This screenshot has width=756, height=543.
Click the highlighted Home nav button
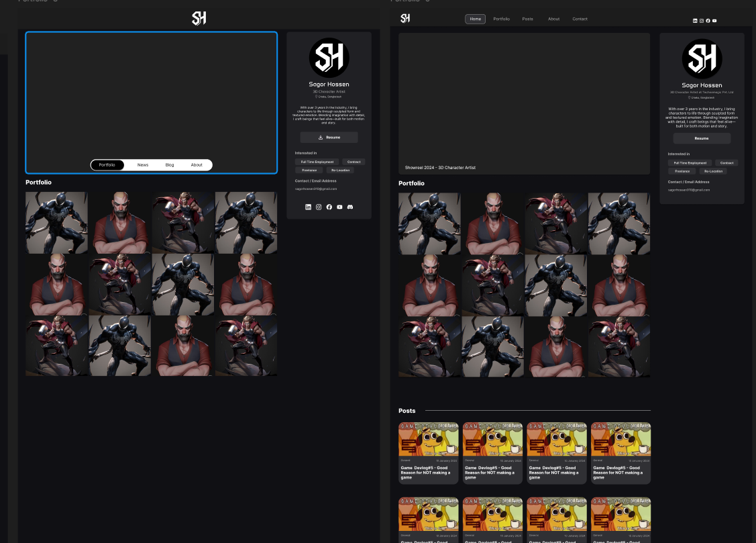coord(476,19)
